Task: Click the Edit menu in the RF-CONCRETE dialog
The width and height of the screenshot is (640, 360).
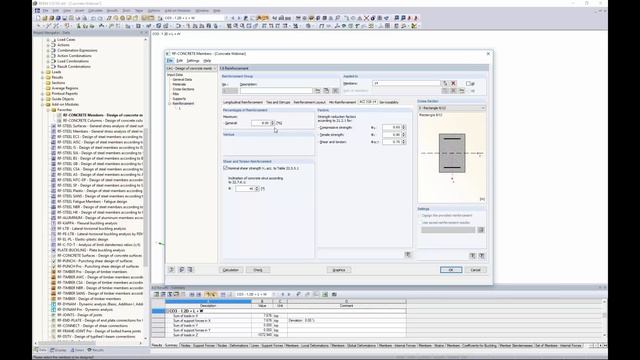Action: tap(180, 61)
